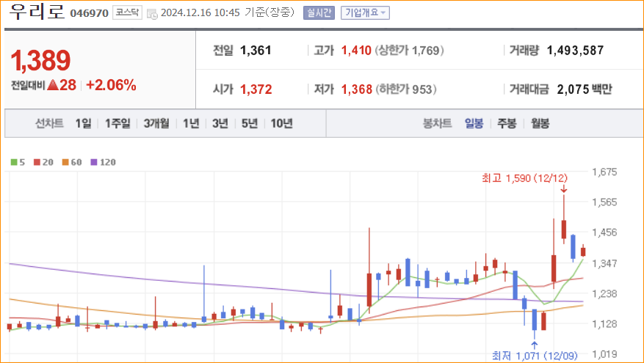The image size is (644, 363).
Task: Select the 3개월 line chart tab
Action: pos(156,123)
